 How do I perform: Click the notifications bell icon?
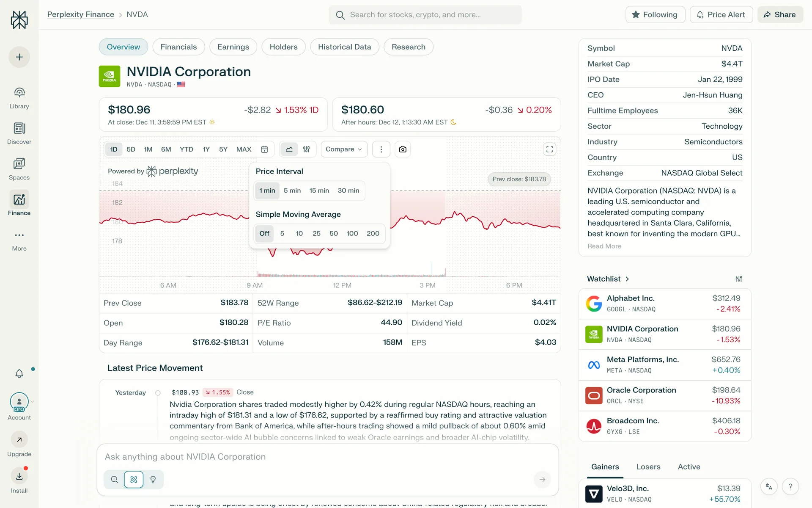tap(19, 373)
